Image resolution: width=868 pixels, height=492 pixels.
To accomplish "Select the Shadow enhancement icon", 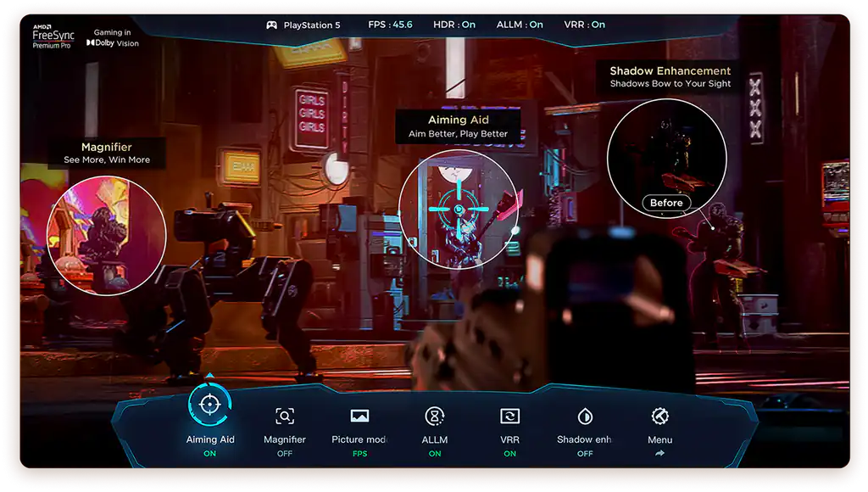I will [x=585, y=417].
